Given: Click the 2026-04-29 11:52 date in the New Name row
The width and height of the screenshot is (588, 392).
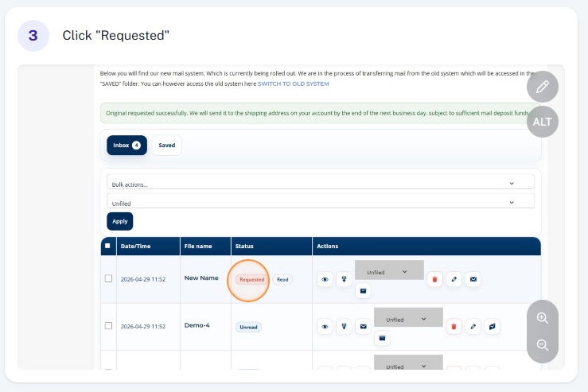Looking at the screenshot, I should click(x=143, y=279).
